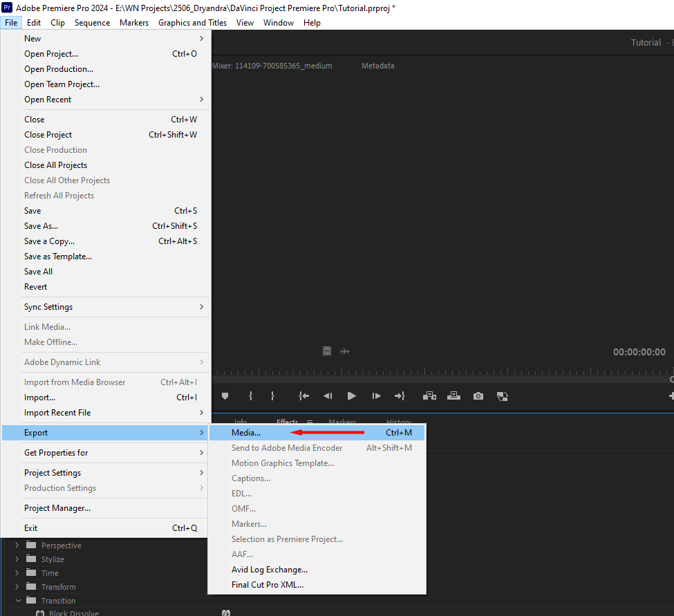Open the Sequence menu
674x616 pixels.
click(92, 23)
